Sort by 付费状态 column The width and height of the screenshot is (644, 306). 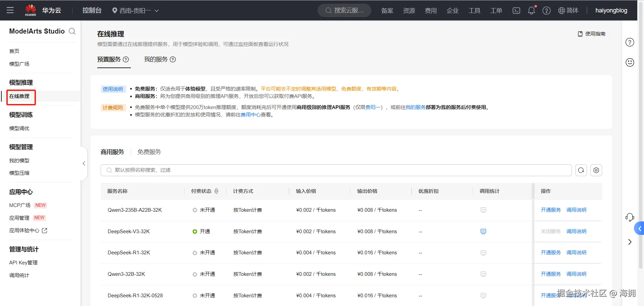pyautogui.click(x=216, y=191)
